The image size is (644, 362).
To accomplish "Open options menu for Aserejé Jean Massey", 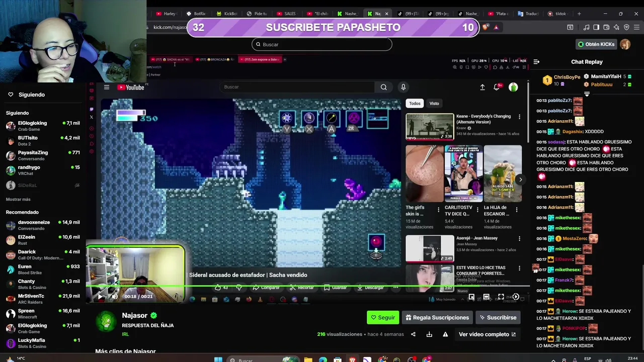I will [519, 238].
